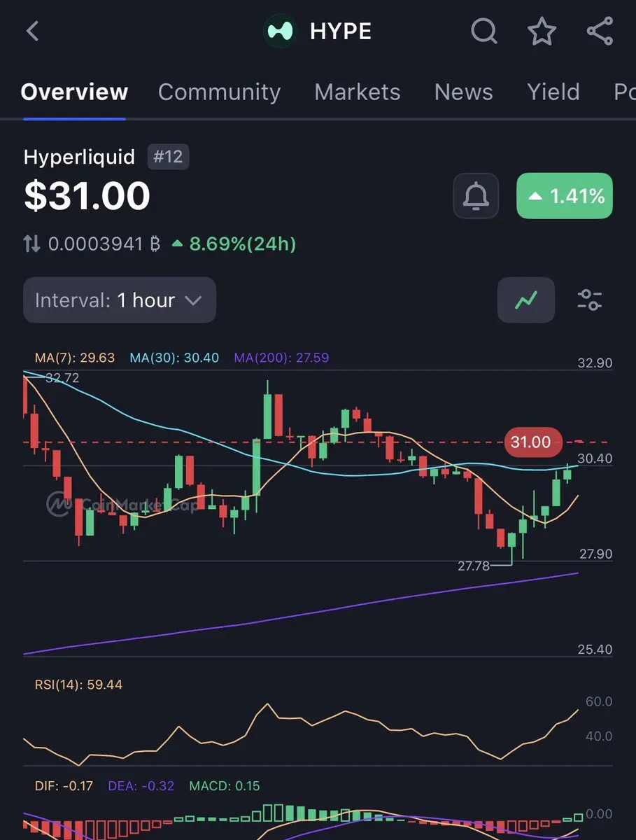Select MA(30): 30.40 indicator label

point(174,358)
